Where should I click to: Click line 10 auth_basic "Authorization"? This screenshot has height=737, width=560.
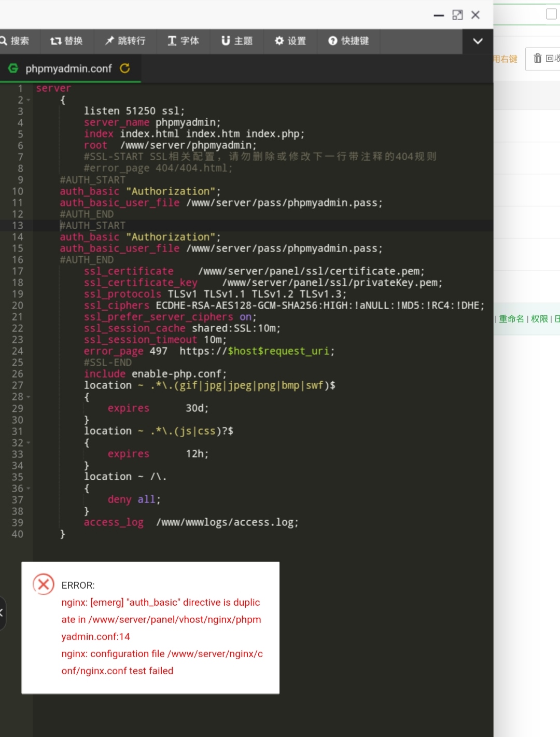[140, 191]
